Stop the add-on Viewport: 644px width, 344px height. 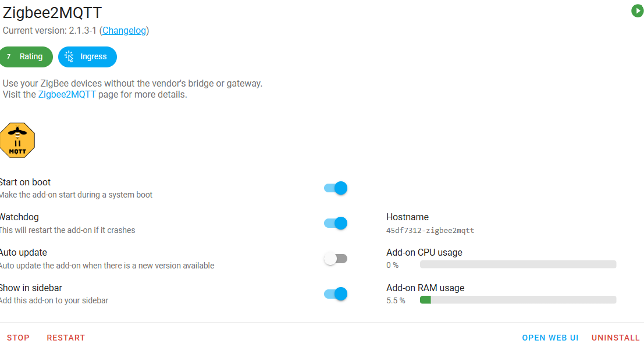pos(18,338)
